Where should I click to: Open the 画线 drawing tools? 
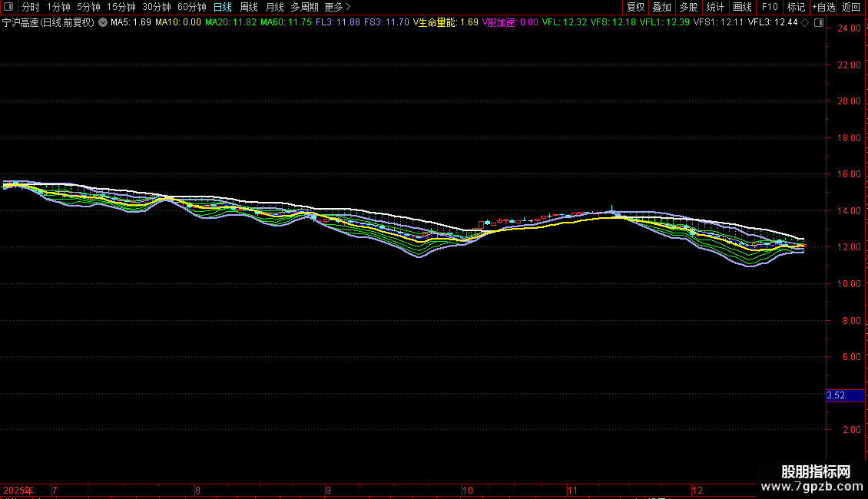point(743,7)
